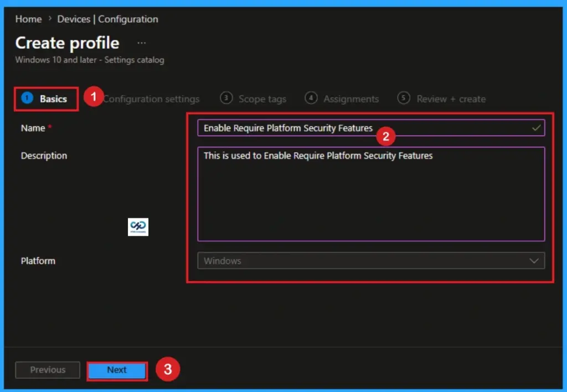This screenshot has height=392, width=567.
Task: Click the Description label
Action: pos(44,156)
